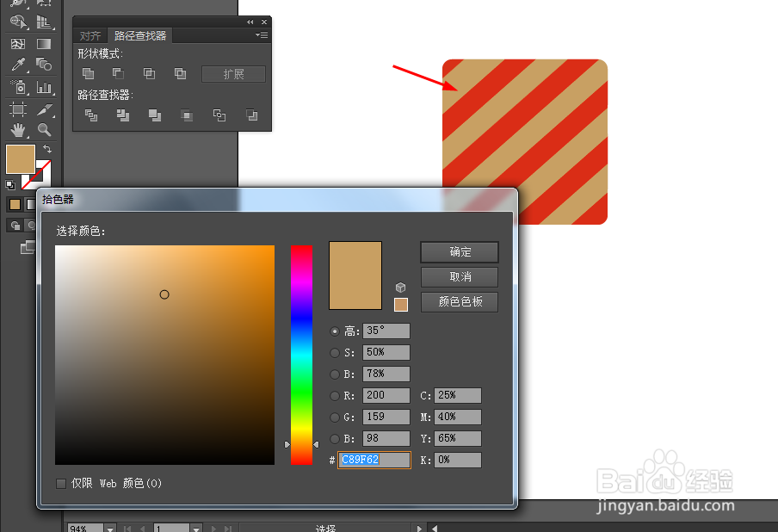Open 颜色色板 (Color Swatches) button

(460, 302)
